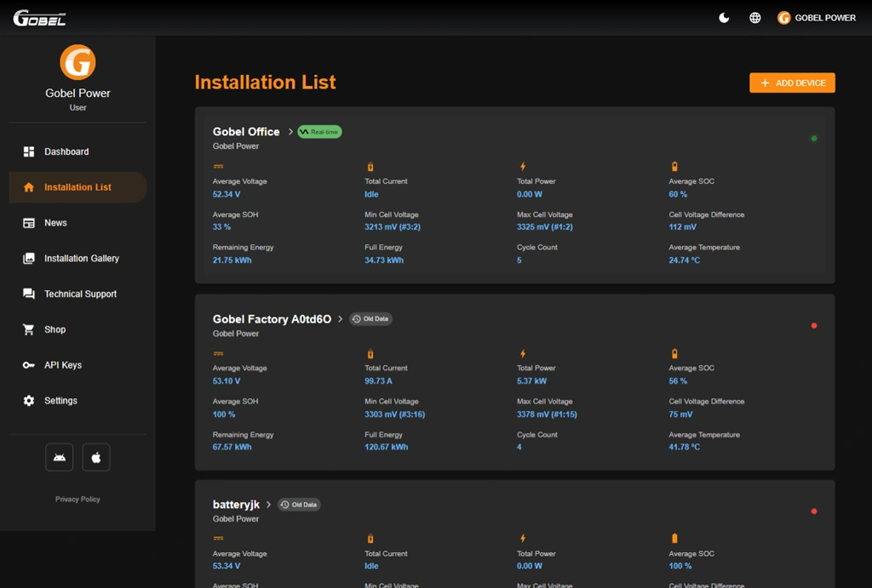Viewport: 872px width, 588px height.
Task: Select the Technical Support chat icon
Action: [x=28, y=294]
